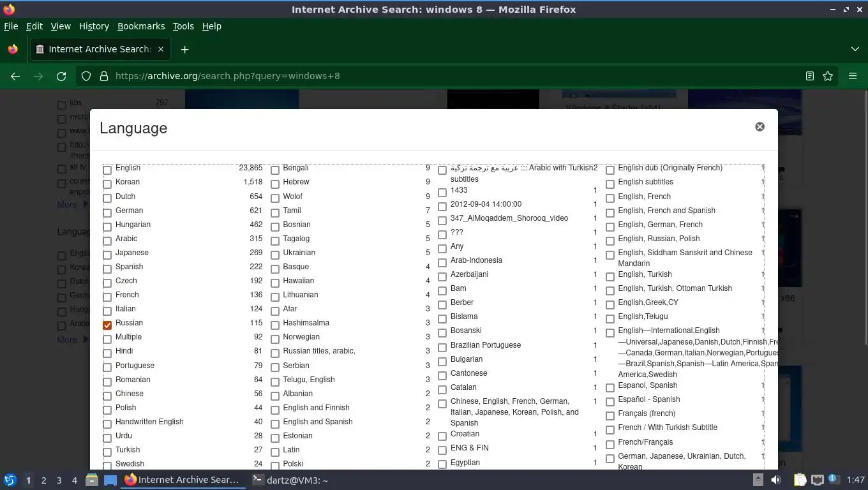Open the notification tray icon
868x490 pixels.
833,479
